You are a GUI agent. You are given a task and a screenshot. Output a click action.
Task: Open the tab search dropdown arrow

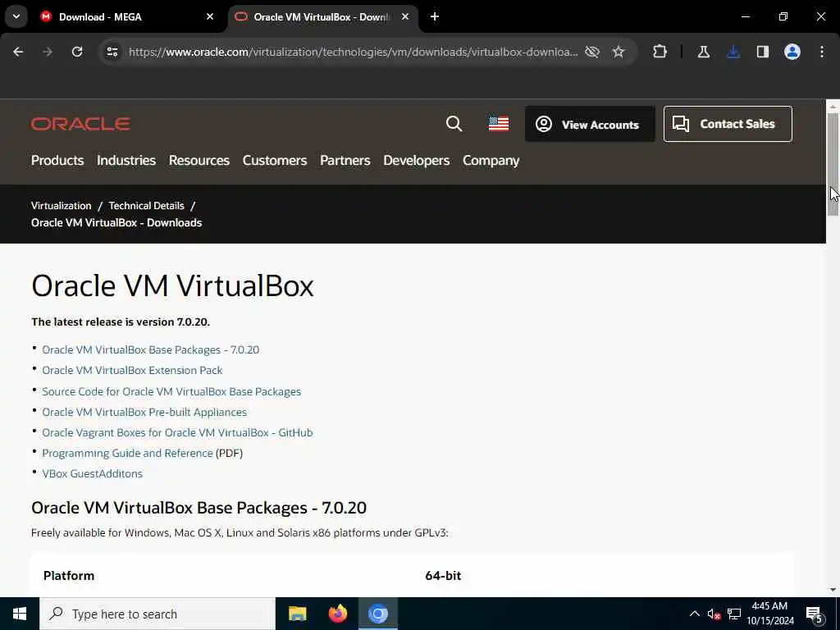point(16,16)
